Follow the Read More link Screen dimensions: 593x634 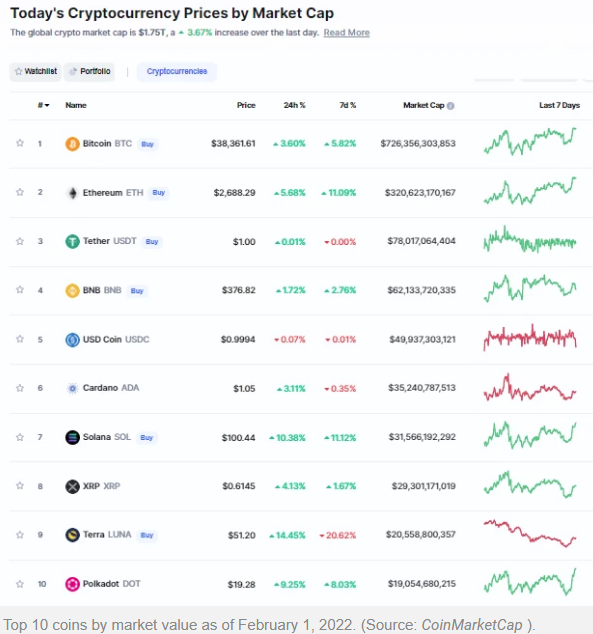(346, 33)
